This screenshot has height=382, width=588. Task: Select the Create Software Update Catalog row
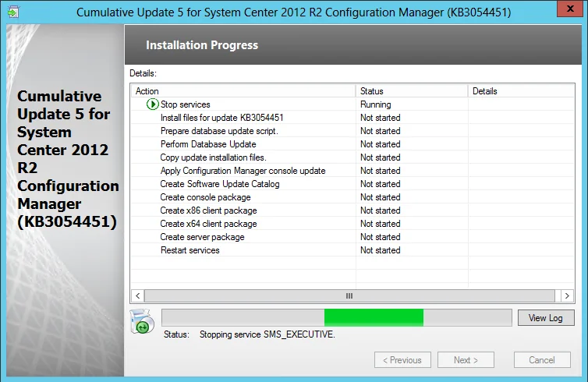pos(352,184)
